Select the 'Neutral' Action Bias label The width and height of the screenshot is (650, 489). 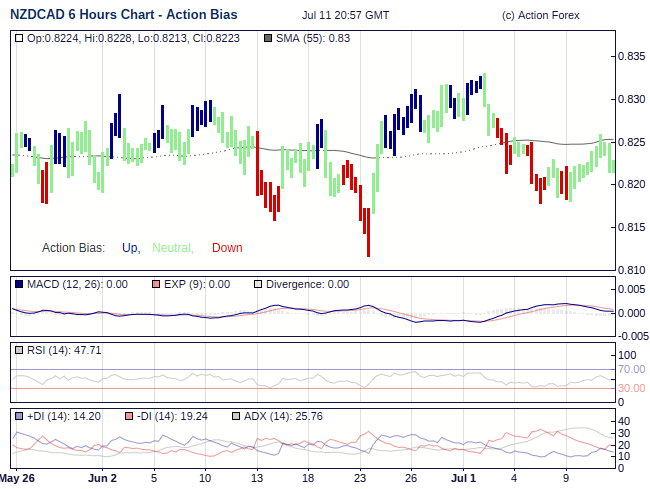172,248
